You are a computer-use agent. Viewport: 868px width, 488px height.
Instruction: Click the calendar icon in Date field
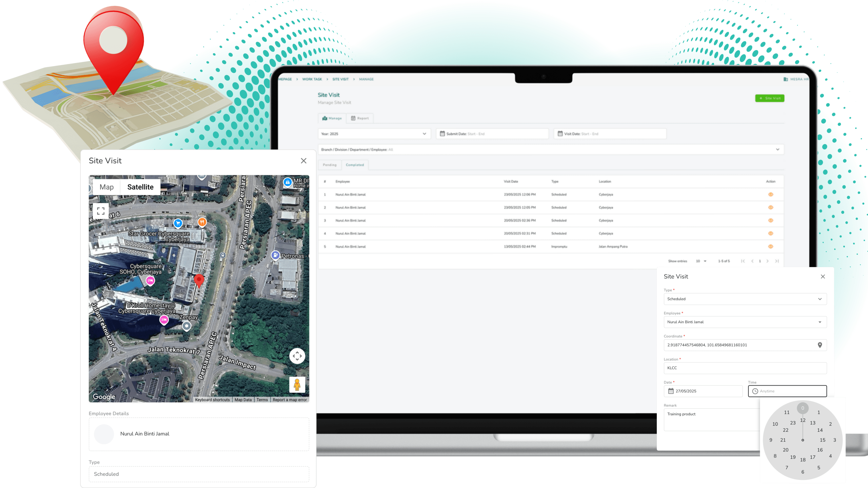pos(671,391)
